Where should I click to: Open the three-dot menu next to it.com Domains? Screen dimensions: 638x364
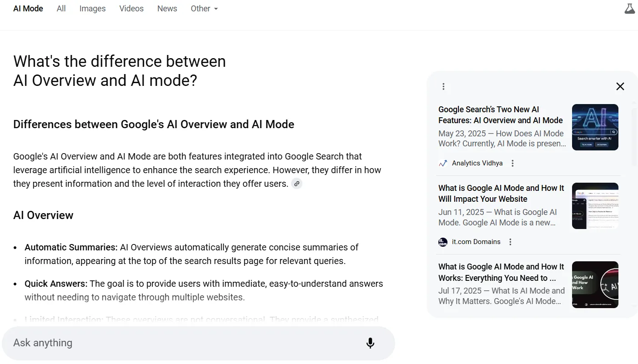[x=510, y=242]
